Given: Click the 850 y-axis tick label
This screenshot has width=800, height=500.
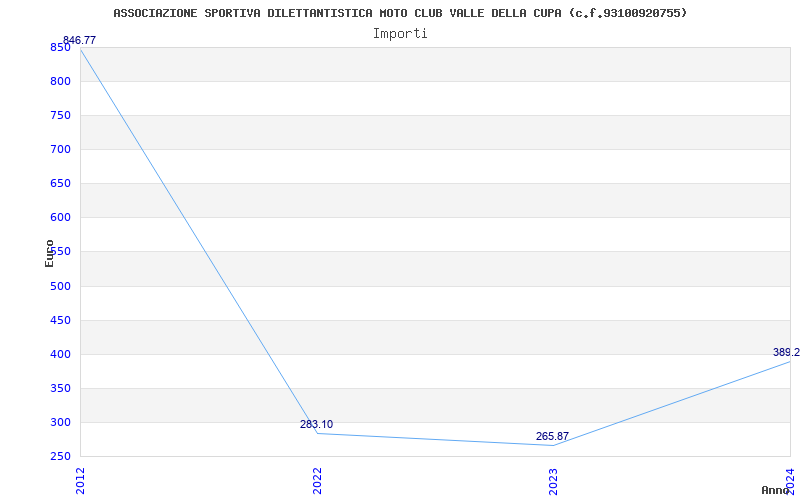Looking at the screenshot, I should (60, 47).
